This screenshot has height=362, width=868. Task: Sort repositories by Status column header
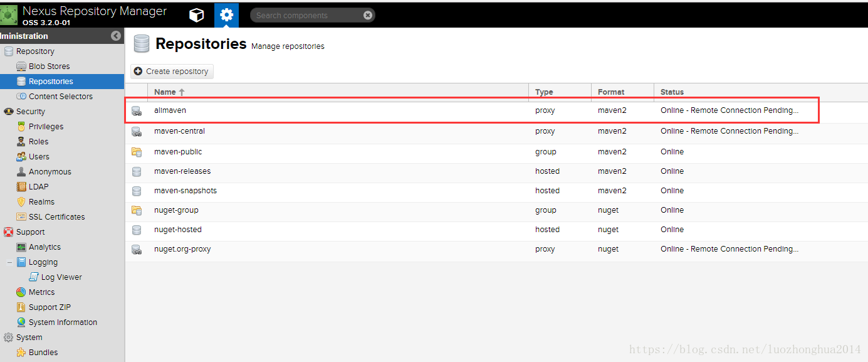(x=760, y=92)
